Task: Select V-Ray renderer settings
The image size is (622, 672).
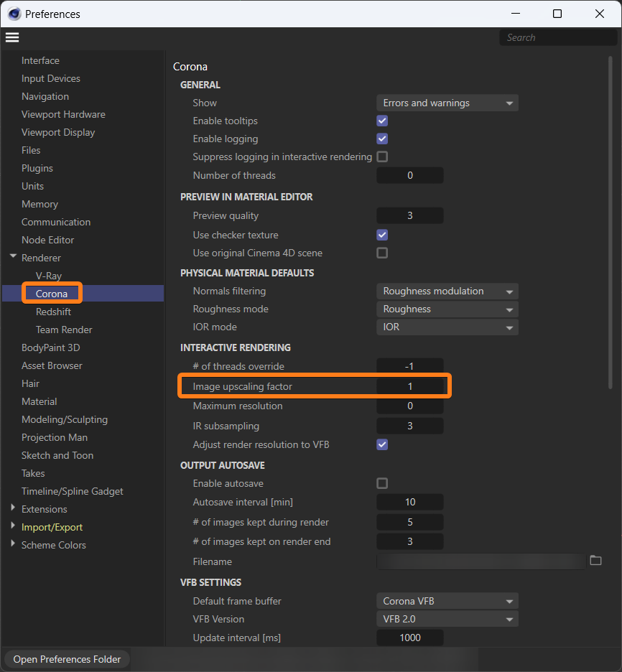Action: coord(49,276)
